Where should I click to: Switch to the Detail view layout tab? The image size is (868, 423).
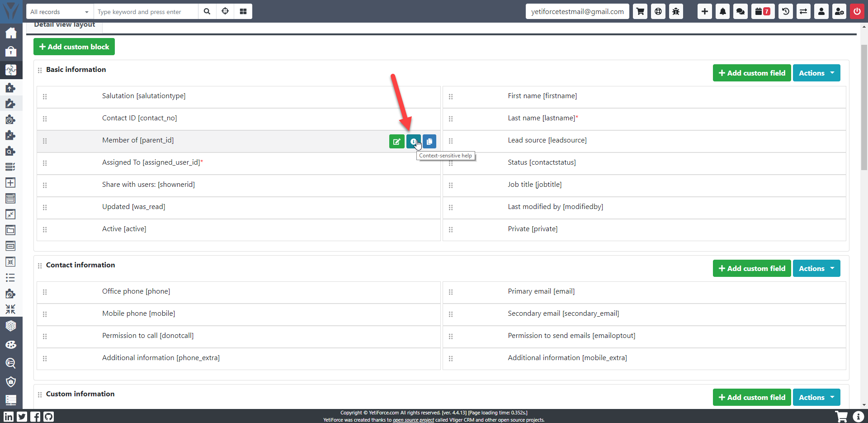(65, 25)
